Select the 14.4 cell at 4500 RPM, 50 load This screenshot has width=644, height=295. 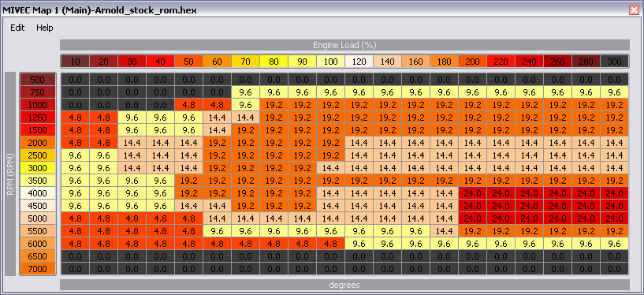(188, 206)
